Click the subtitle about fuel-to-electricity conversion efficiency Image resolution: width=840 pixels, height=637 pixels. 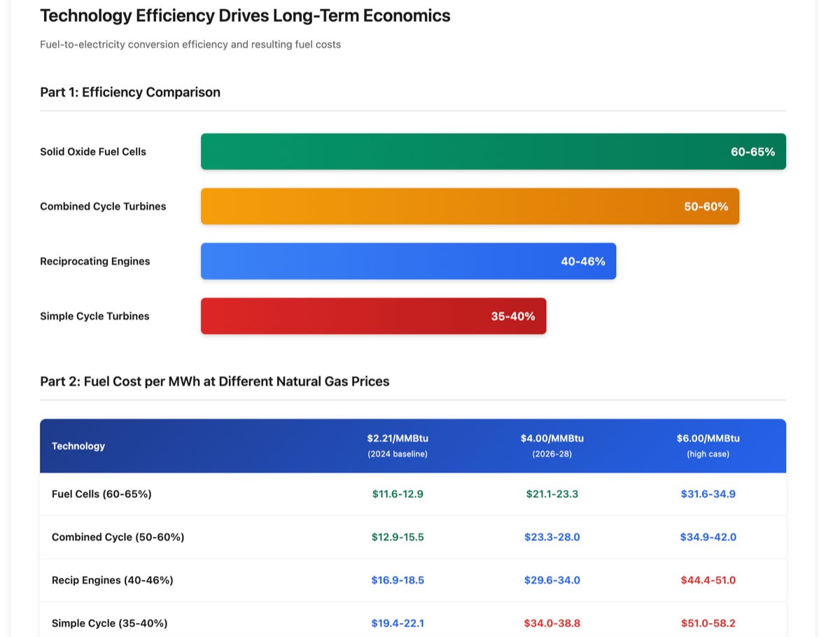pyautogui.click(x=190, y=44)
